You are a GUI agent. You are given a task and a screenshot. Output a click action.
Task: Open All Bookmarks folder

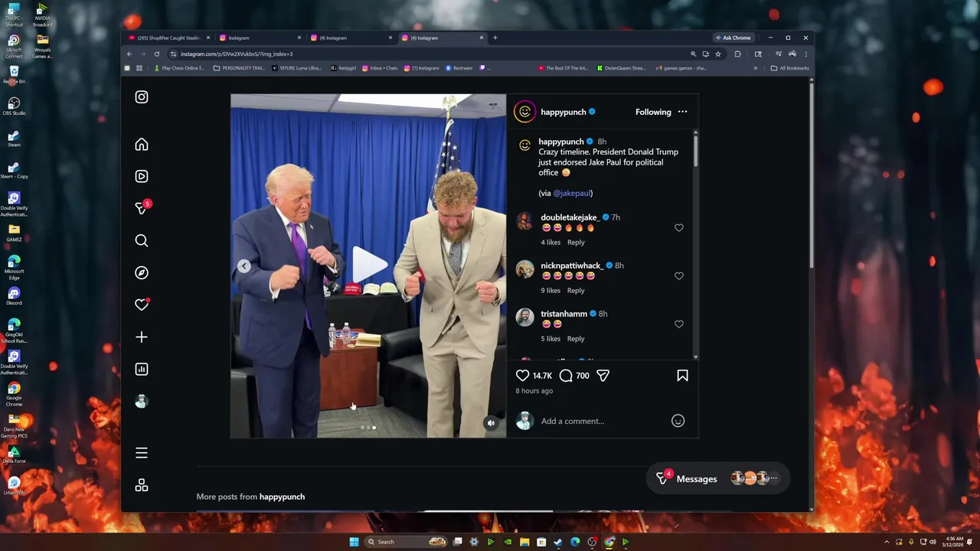point(789,68)
